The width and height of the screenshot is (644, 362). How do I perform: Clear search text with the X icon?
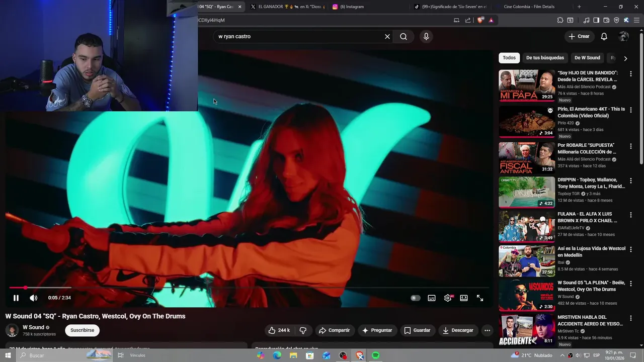pyautogui.click(x=387, y=36)
